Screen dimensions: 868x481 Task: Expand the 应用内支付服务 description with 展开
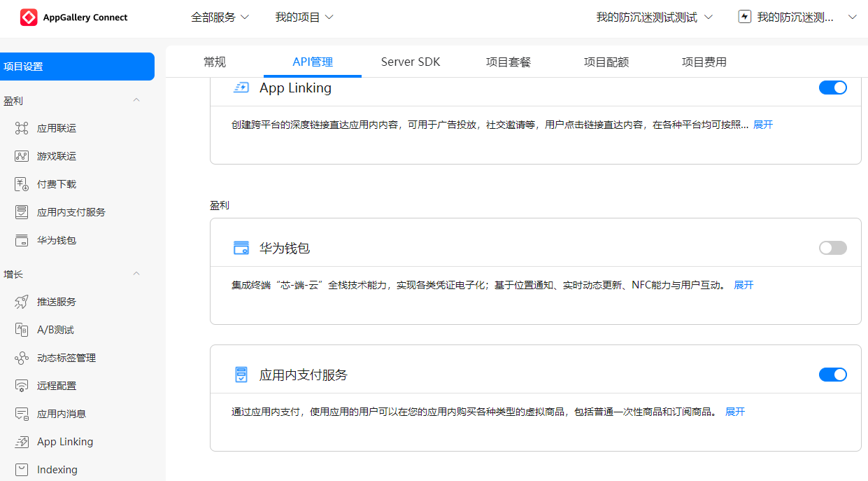coord(735,412)
